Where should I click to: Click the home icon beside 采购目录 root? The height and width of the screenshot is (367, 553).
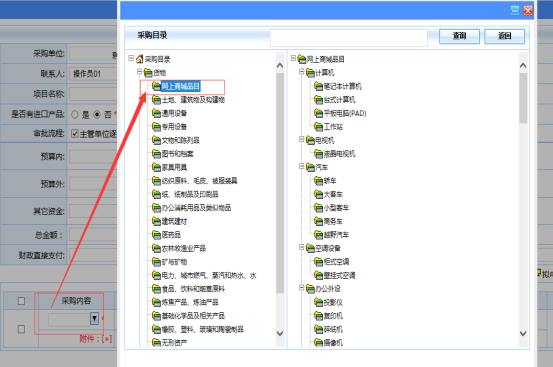tap(140, 59)
